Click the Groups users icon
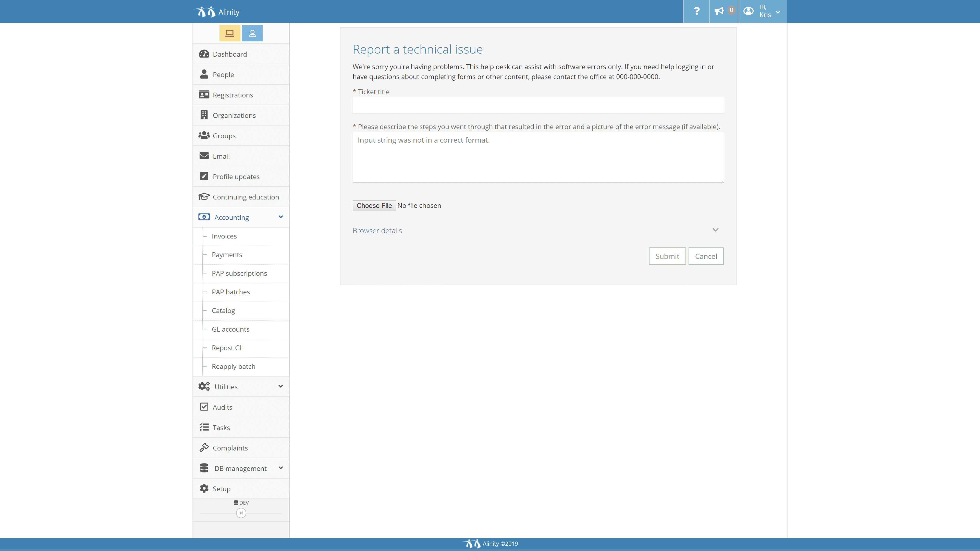Screen dimensions: 980x551 tap(204, 135)
